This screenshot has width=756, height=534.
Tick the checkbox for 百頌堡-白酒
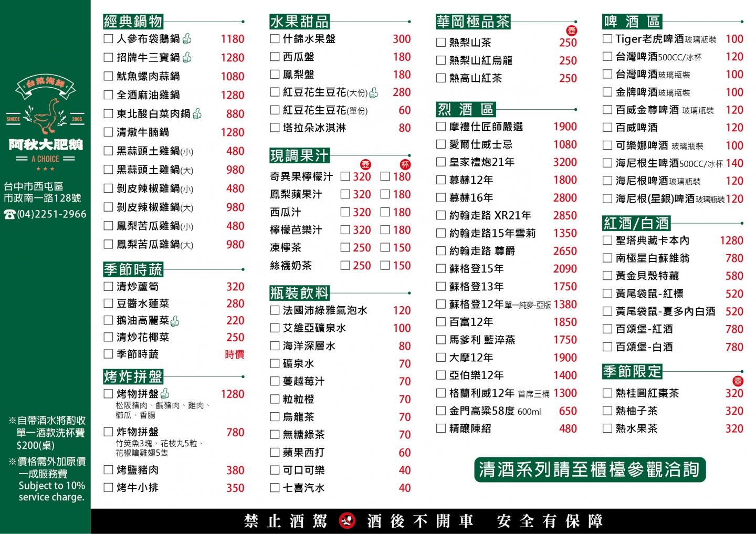tap(607, 347)
